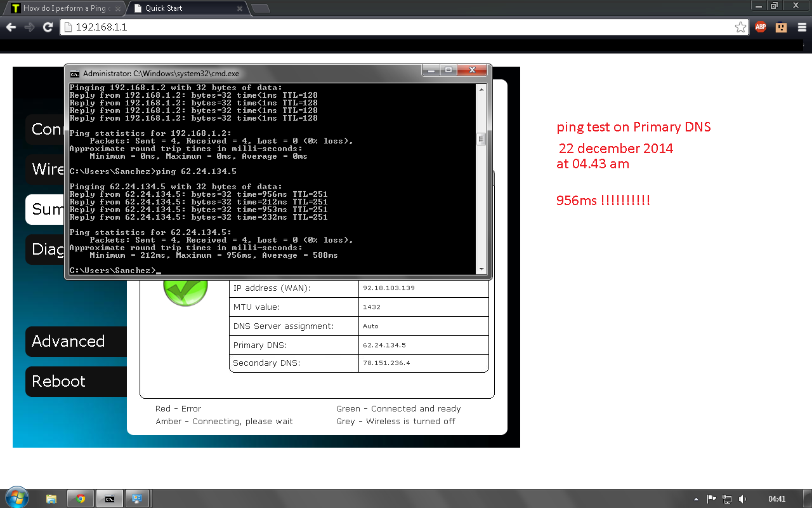Open the Windows Start menu
Image resolution: width=812 pixels, height=508 pixels.
[16, 498]
